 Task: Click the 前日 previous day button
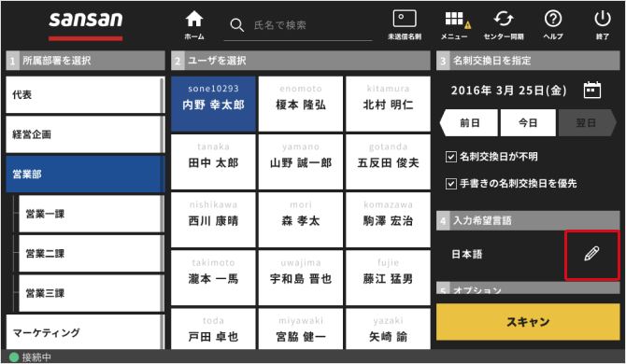tap(469, 123)
